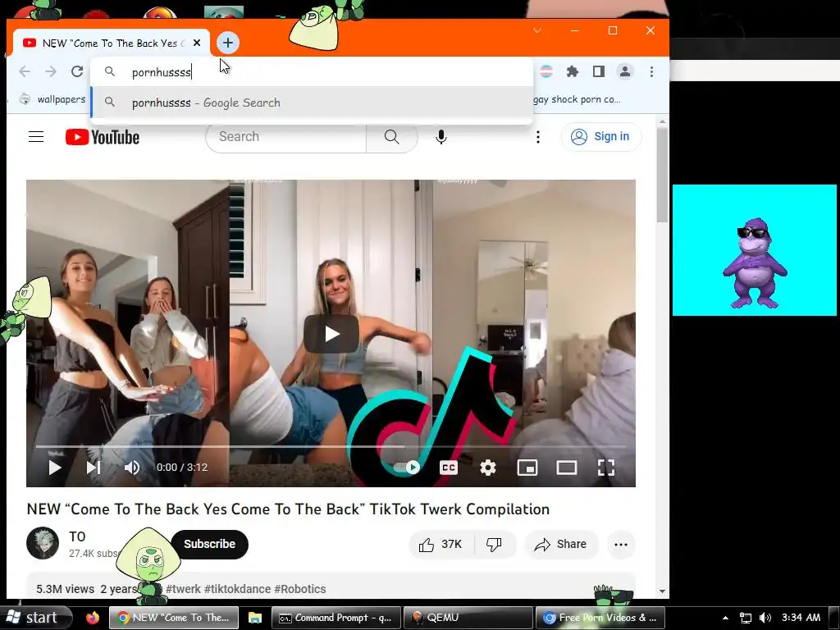Play the video from control bar
The image size is (840, 630).
click(x=54, y=468)
